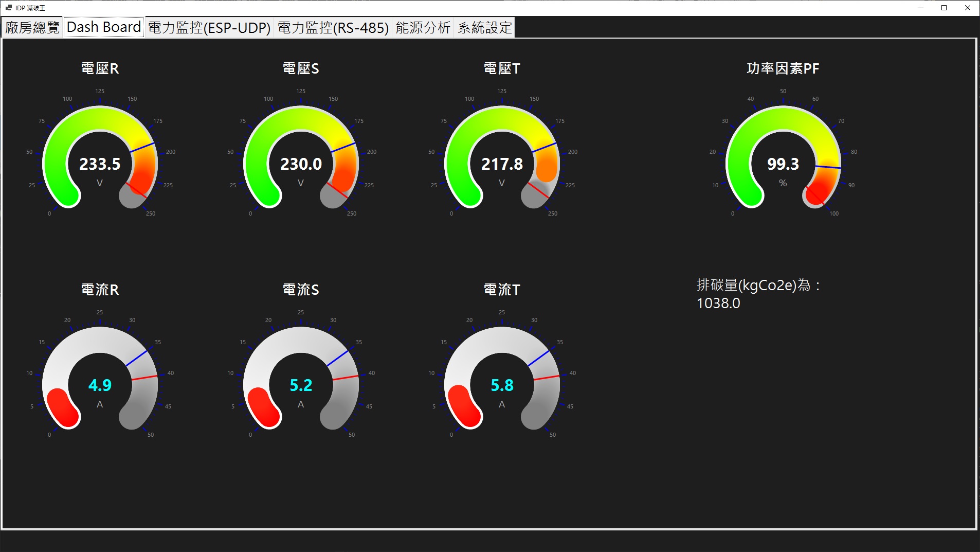
Task: Click the 99.3 % power factor value
Action: tap(784, 165)
